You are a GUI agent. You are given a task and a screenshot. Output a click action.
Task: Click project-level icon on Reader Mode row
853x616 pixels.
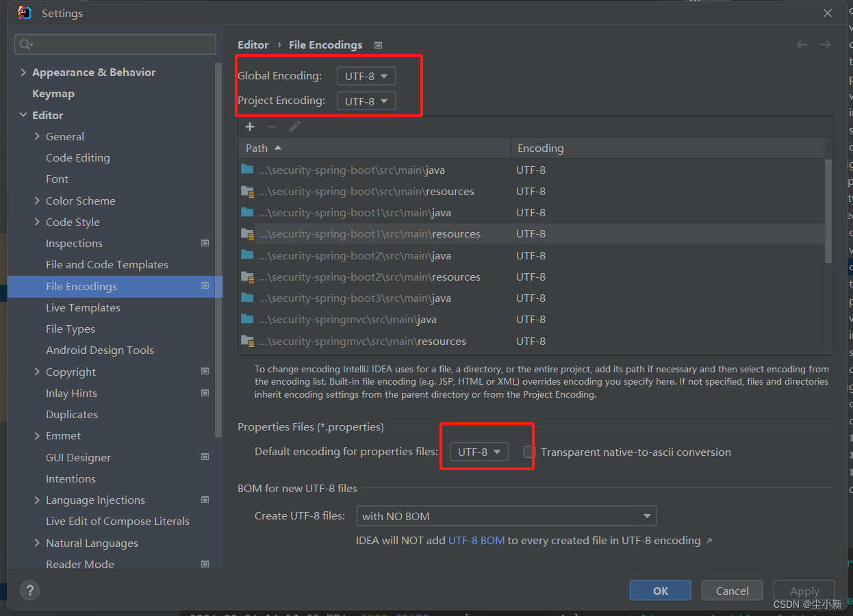[x=205, y=564]
